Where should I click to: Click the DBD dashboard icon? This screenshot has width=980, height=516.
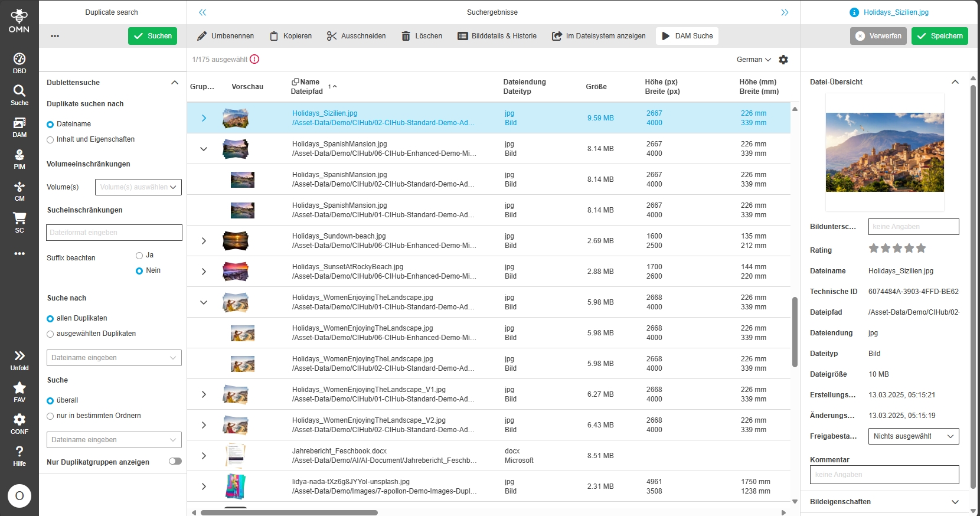point(19,63)
